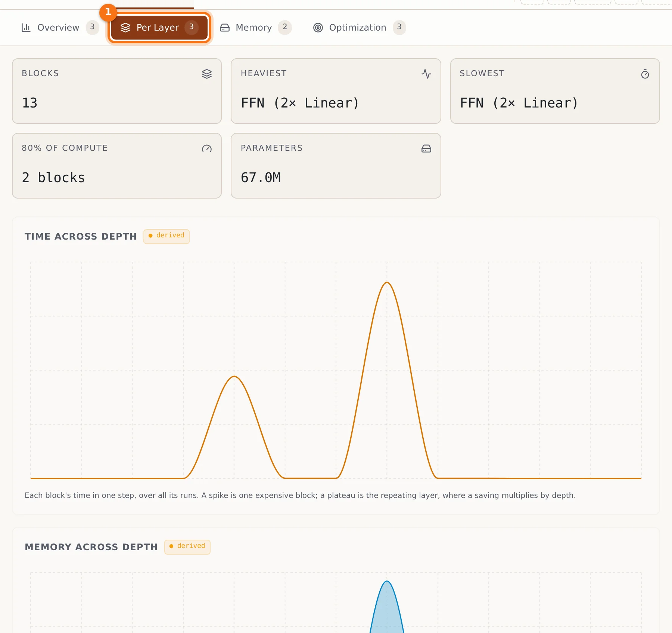Click the activity pulse icon in Heaviest card

[x=426, y=74]
